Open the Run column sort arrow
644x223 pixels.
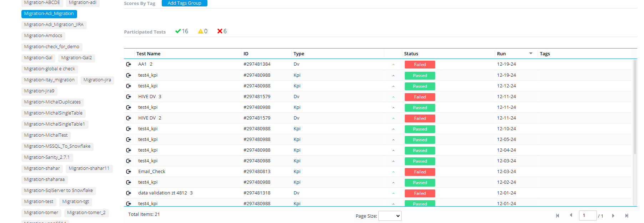click(x=531, y=54)
